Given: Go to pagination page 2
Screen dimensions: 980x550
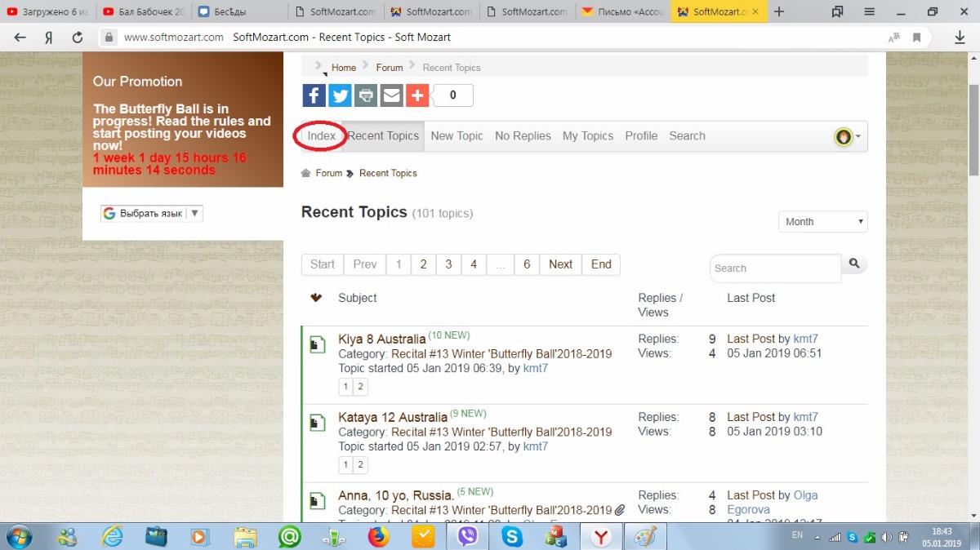Looking at the screenshot, I should 423,264.
